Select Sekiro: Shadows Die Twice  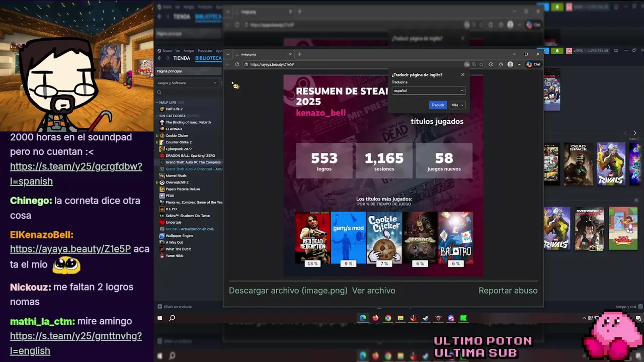[188, 216]
